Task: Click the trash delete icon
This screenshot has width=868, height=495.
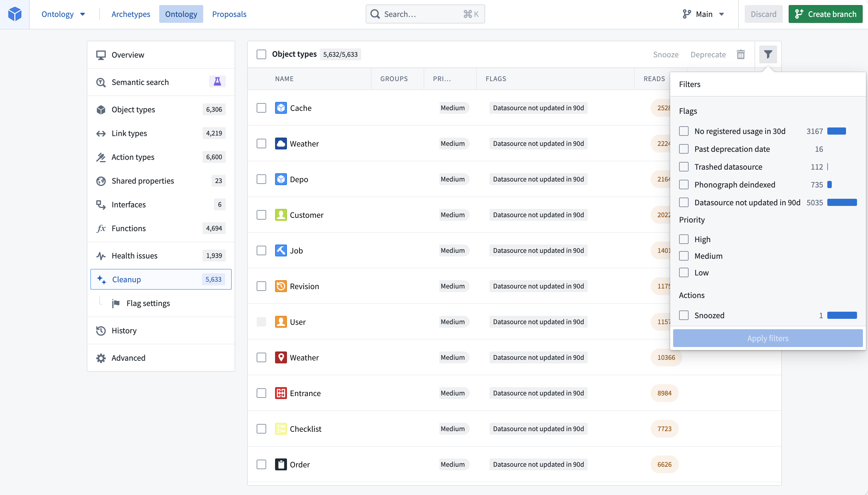Action: click(741, 54)
